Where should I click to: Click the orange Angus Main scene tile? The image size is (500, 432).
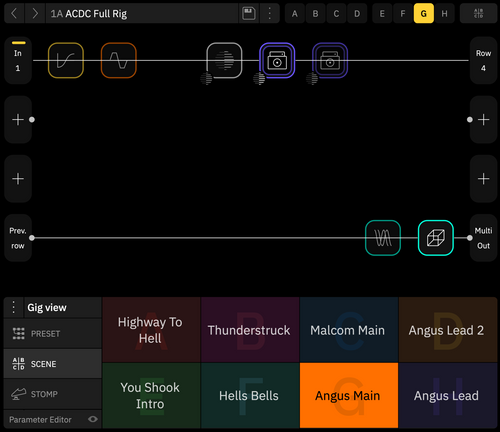click(x=349, y=395)
